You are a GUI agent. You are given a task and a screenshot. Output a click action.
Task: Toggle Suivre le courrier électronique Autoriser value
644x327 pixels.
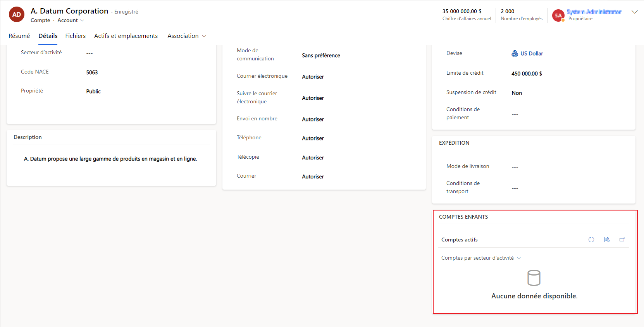(313, 98)
